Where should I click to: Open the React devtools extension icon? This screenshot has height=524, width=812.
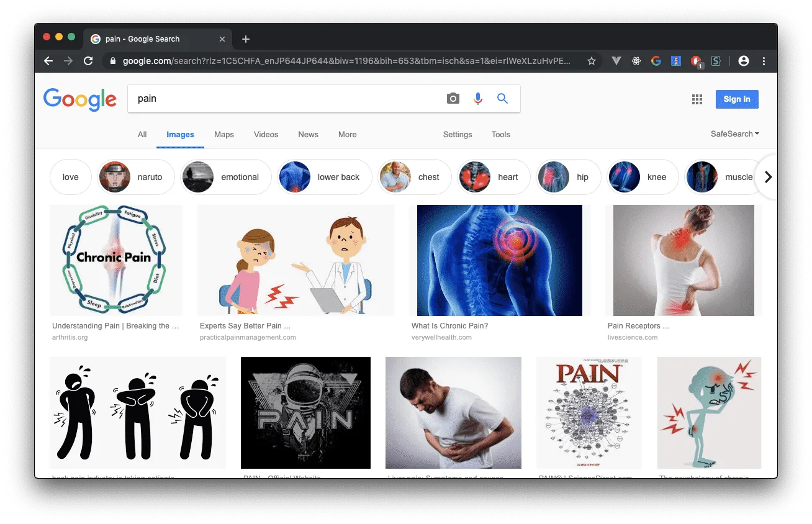coord(636,61)
